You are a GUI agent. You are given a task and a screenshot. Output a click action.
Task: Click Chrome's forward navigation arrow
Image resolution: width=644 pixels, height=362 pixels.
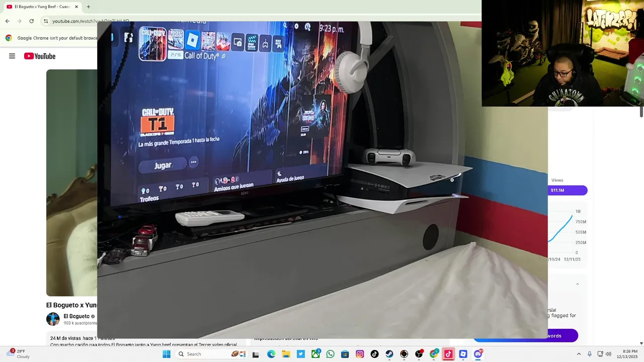pyautogui.click(x=19, y=21)
